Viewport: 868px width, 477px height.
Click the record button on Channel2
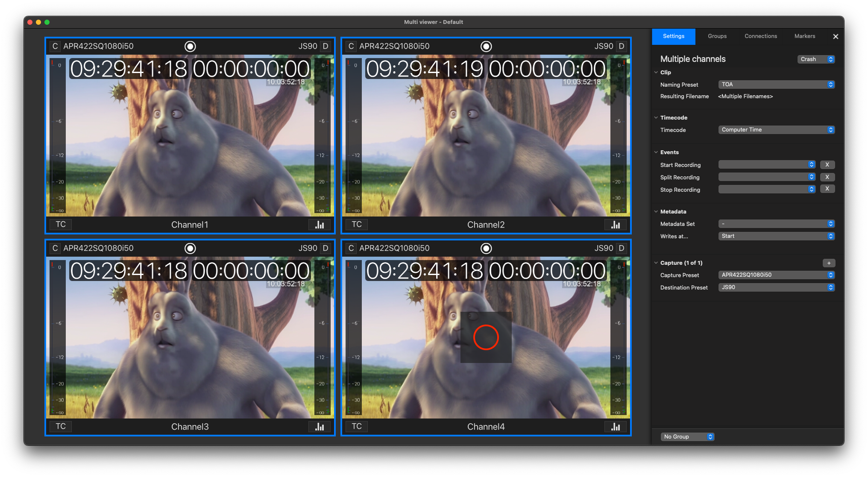pos(486,46)
